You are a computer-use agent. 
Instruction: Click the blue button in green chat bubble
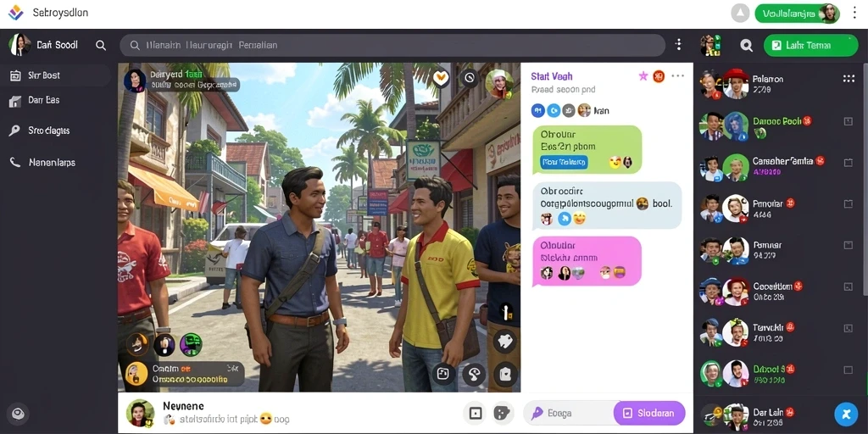pos(564,162)
